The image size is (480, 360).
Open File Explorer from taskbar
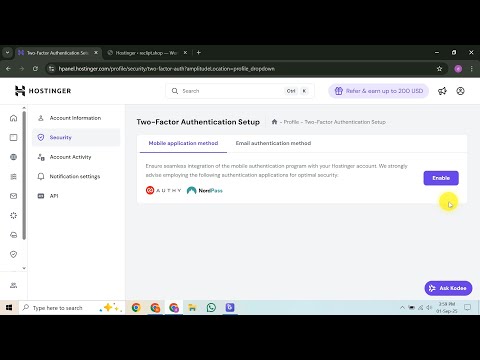point(192,307)
